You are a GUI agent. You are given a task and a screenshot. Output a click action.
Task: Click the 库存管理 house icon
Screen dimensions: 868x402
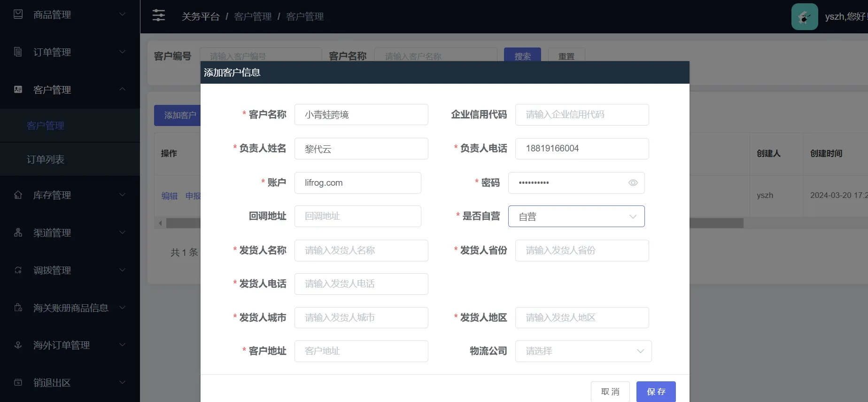coord(18,195)
